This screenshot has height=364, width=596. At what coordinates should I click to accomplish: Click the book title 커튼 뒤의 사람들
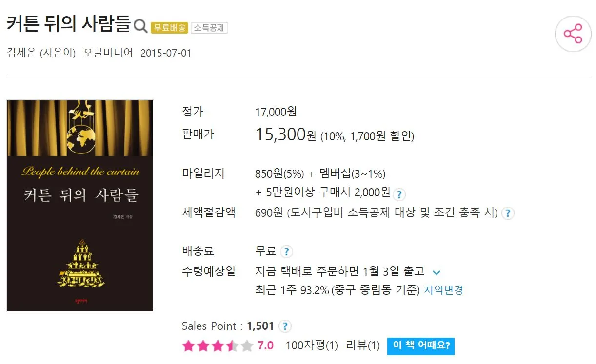pos(69,24)
